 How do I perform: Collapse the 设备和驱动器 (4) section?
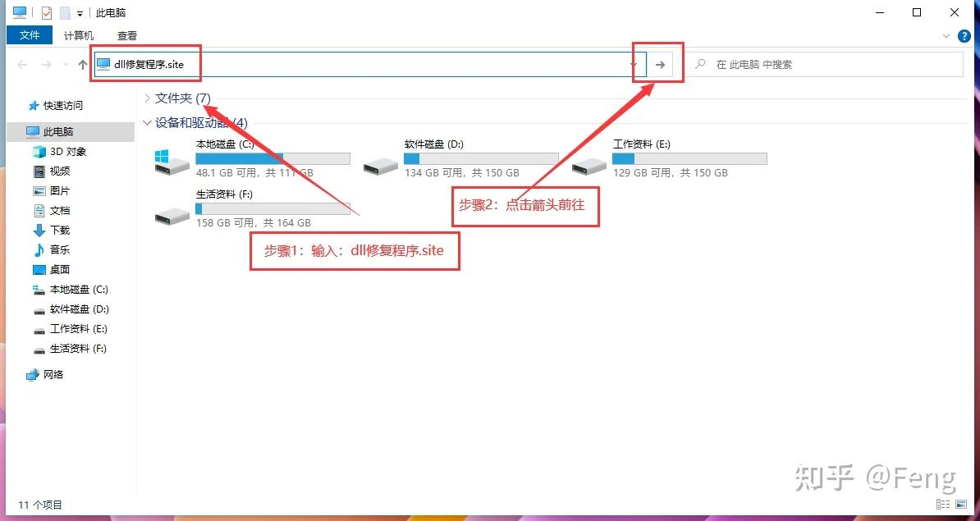(x=148, y=122)
